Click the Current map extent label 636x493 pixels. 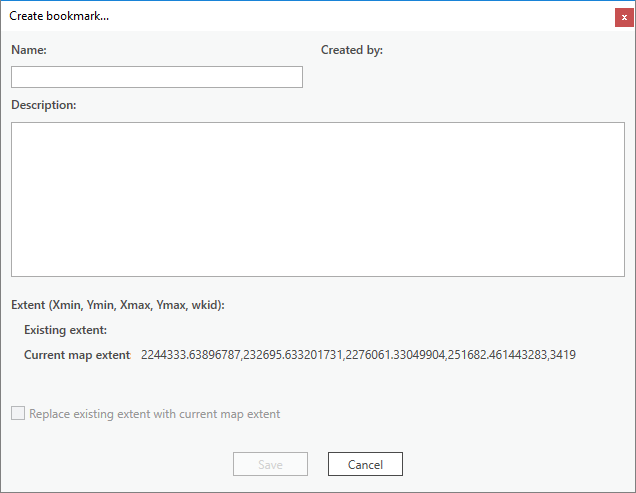(x=77, y=355)
